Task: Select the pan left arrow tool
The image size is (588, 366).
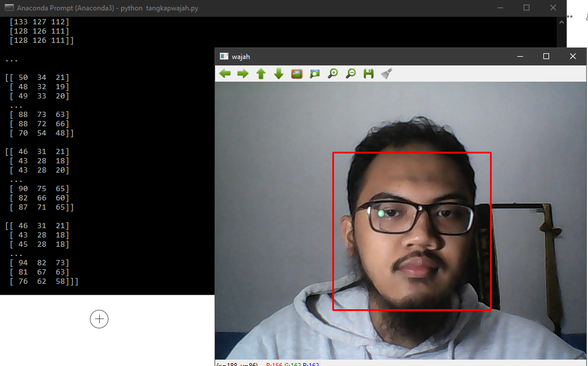Action: point(224,74)
